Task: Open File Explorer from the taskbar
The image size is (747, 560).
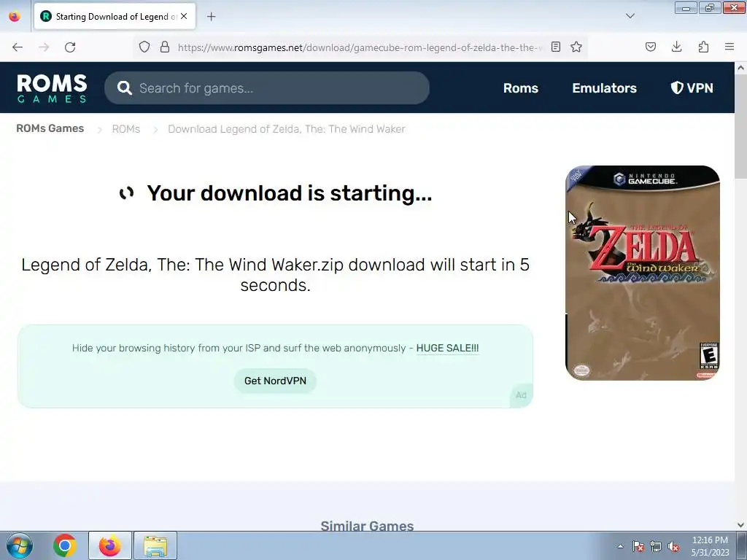Action: 155,545
